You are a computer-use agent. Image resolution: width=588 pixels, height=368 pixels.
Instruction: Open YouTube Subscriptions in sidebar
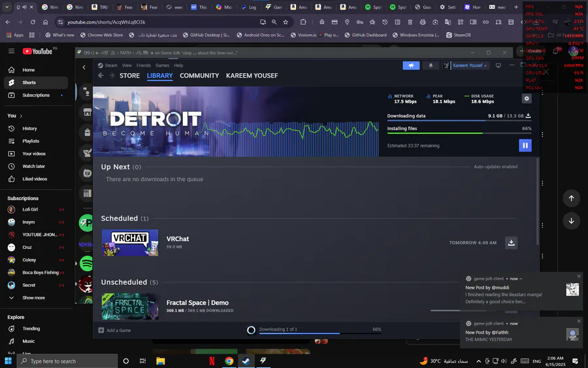tap(36, 95)
